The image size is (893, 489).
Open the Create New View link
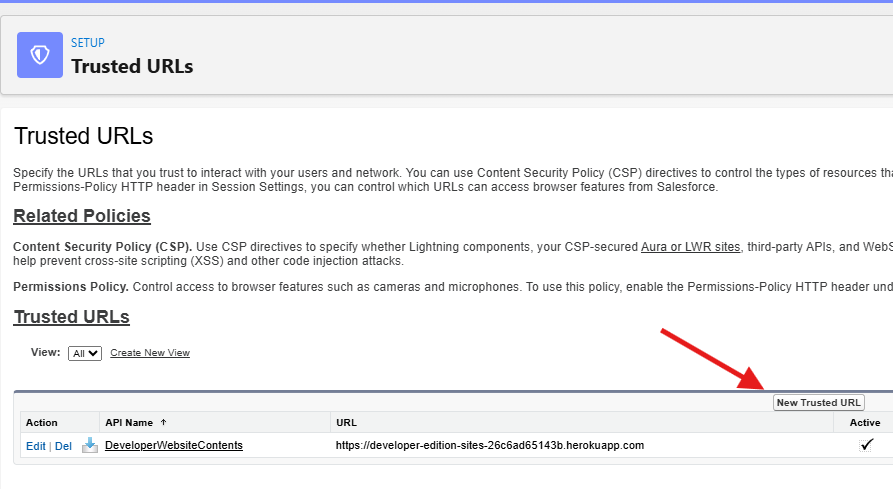click(150, 353)
